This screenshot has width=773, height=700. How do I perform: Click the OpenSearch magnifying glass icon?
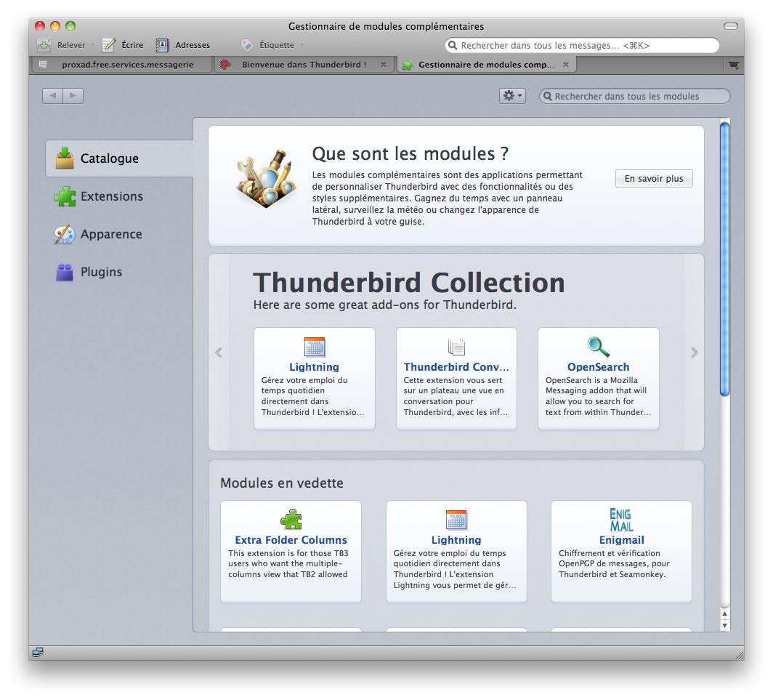click(x=599, y=347)
